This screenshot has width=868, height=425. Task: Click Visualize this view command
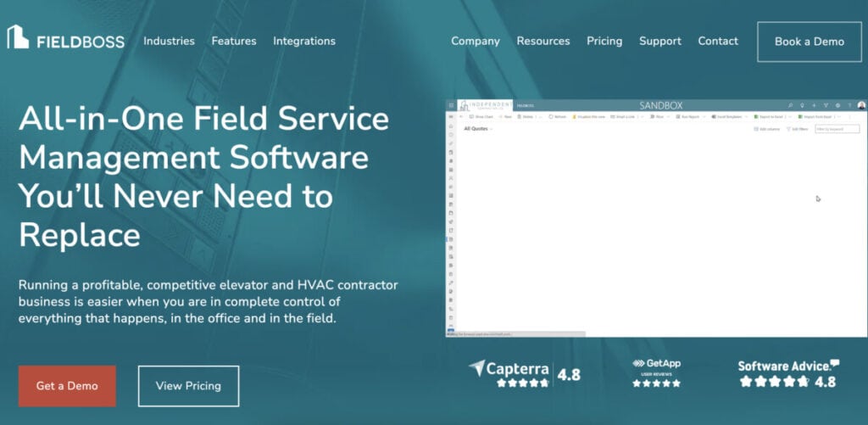[588, 116]
